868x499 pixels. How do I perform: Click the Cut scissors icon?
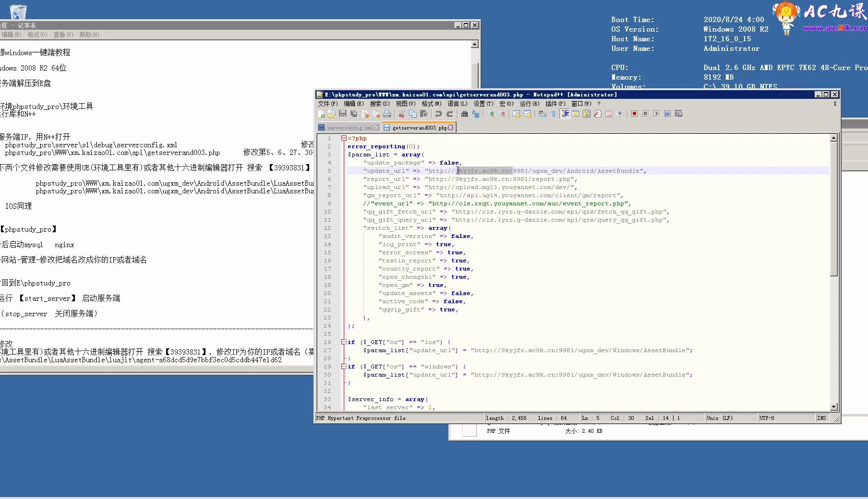click(401, 114)
